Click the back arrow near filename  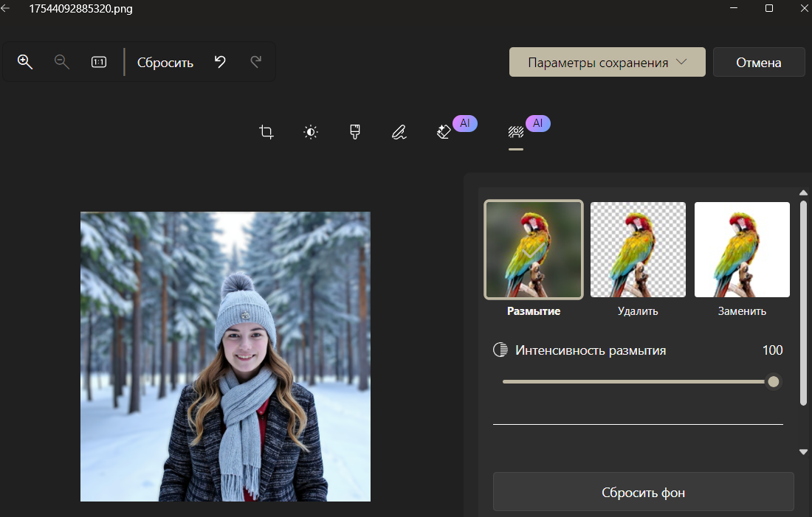(x=4, y=8)
